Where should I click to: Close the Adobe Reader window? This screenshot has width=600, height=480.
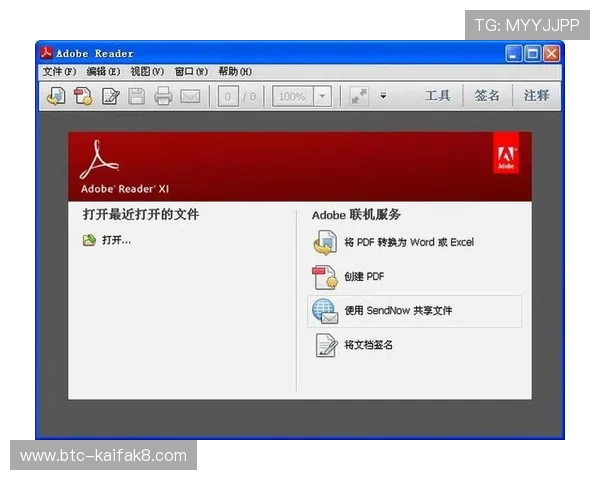tap(551, 54)
